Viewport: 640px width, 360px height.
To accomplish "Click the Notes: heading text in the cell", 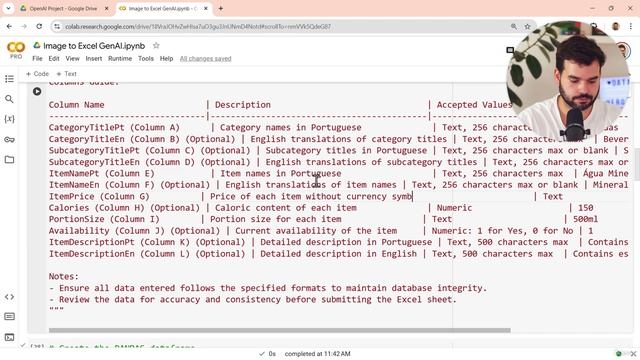I will coord(64,276).
